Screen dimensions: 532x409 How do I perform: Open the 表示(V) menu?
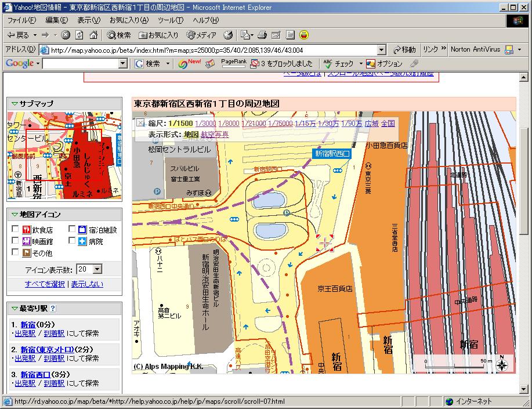point(89,20)
